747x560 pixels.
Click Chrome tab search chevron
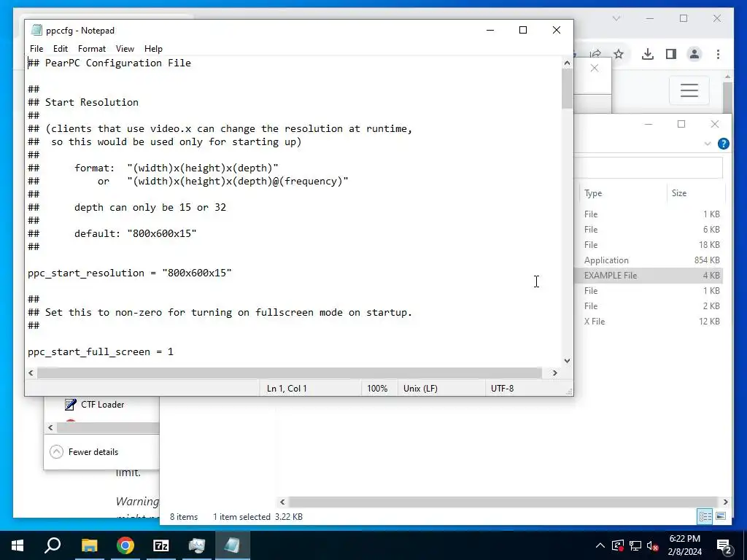616,18
